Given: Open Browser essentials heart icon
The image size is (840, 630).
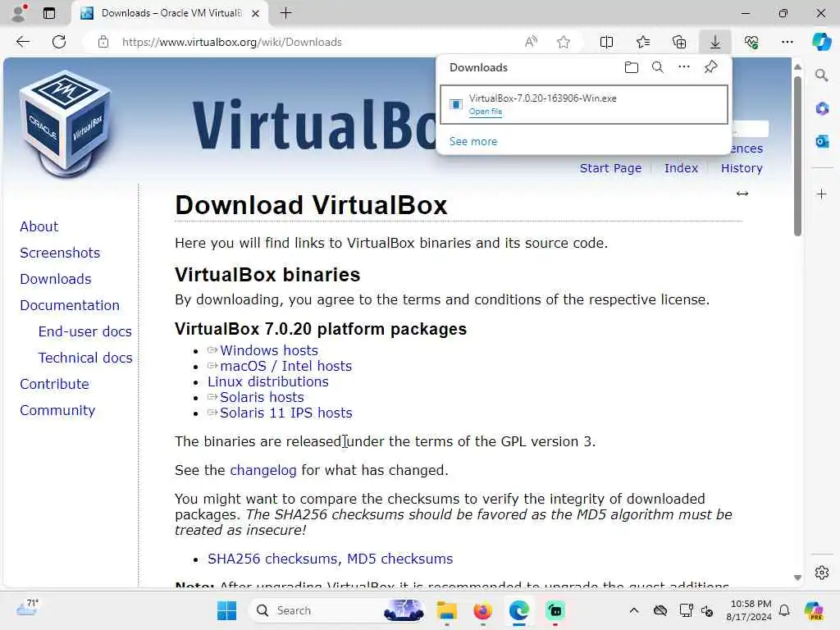Looking at the screenshot, I should tap(751, 42).
